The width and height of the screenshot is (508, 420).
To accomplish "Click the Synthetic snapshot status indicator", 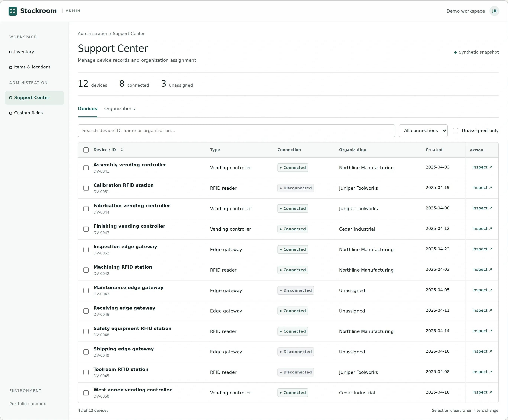I will (476, 52).
